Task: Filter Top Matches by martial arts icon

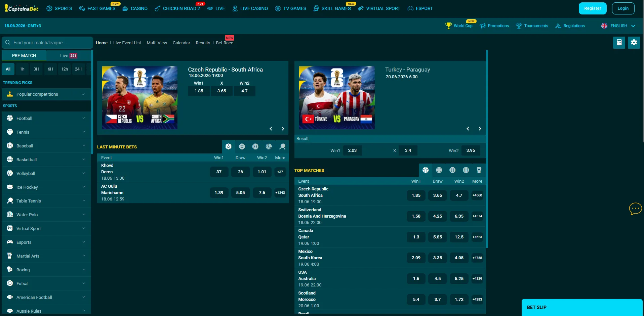Action: point(479,170)
